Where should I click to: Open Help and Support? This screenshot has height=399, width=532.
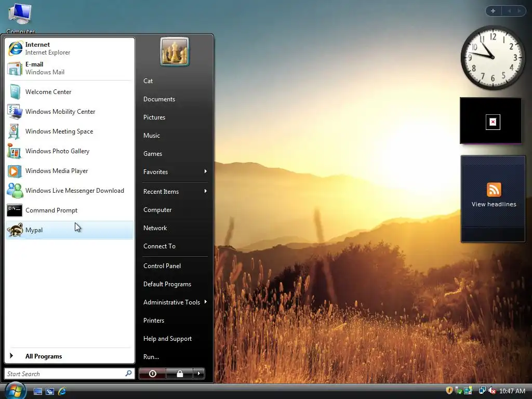point(175,339)
